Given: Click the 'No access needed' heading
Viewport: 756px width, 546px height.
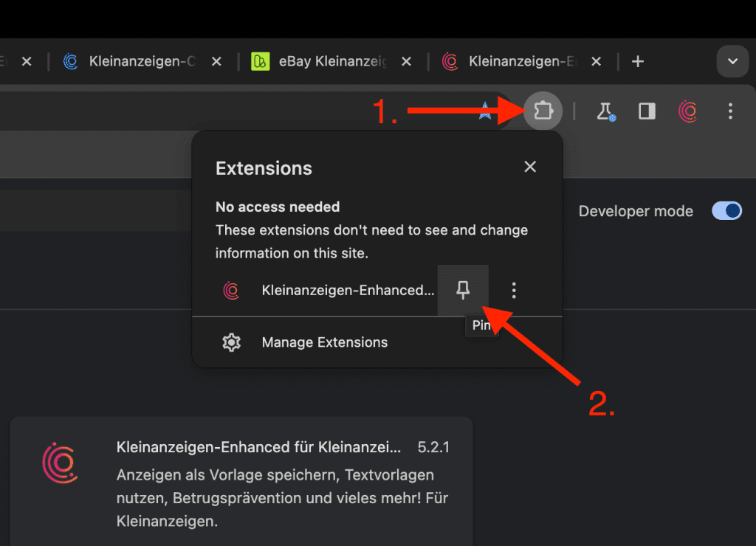Looking at the screenshot, I should pyautogui.click(x=278, y=207).
